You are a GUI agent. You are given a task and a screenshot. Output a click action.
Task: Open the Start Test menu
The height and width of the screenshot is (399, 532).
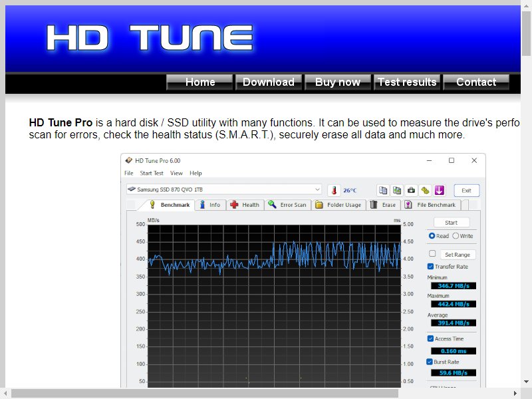(x=152, y=173)
